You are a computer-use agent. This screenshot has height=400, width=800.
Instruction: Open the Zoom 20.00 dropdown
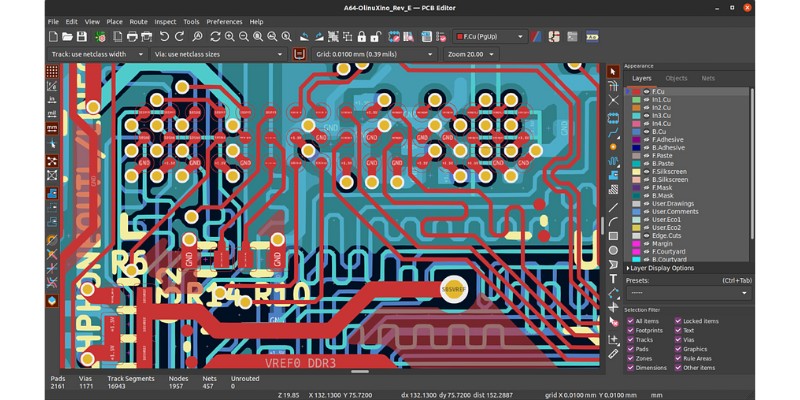tap(471, 54)
